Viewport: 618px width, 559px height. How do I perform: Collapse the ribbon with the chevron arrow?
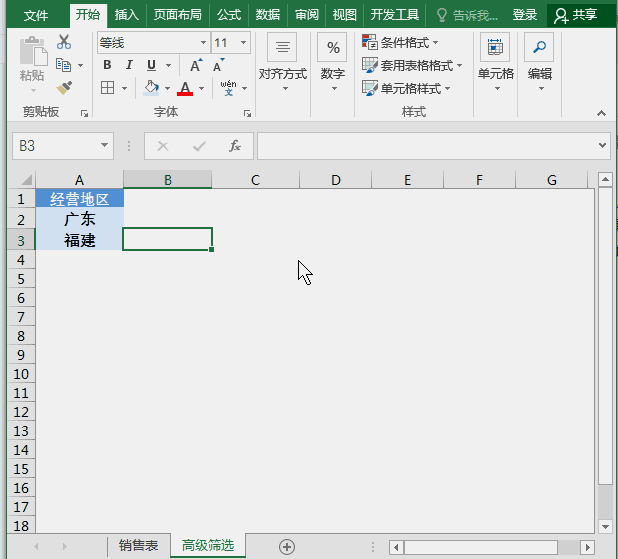[601, 114]
